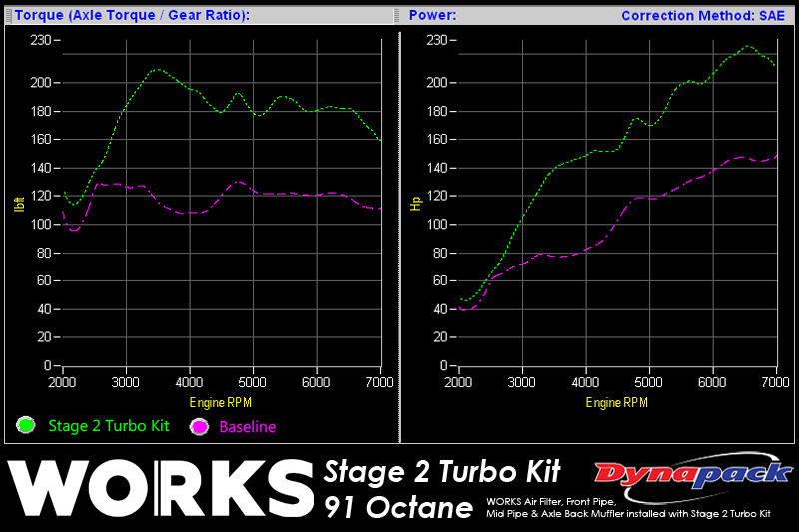Click the green torque curve peak
This screenshot has height=532, width=799.
pyautogui.click(x=157, y=70)
